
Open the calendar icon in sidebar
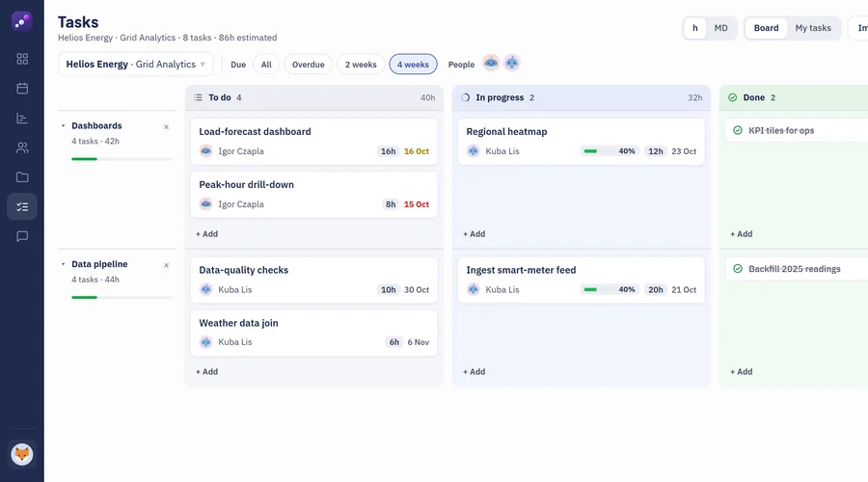[22, 89]
